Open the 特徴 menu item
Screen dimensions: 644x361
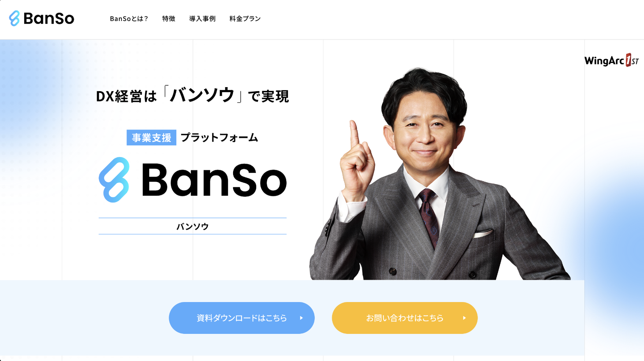pyautogui.click(x=169, y=19)
